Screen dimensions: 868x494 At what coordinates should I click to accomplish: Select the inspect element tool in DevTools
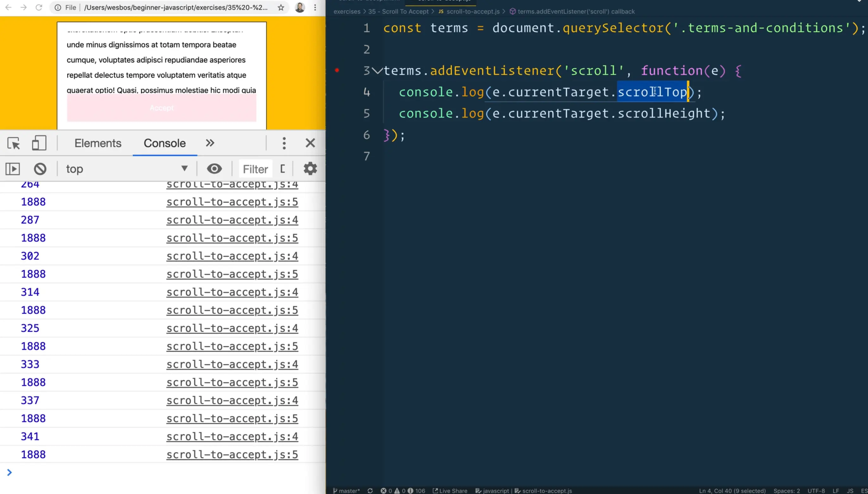[13, 143]
